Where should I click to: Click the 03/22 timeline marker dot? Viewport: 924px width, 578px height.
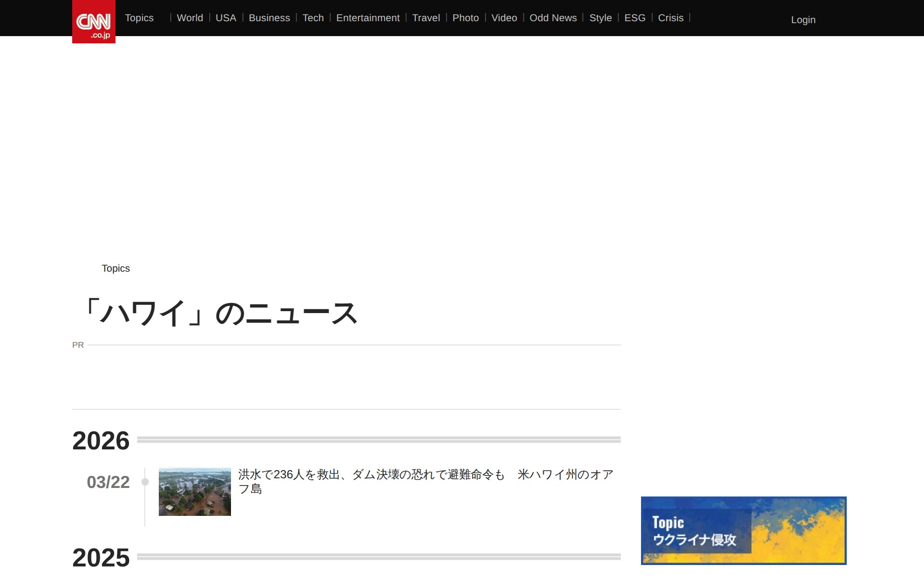tap(145, 482)
